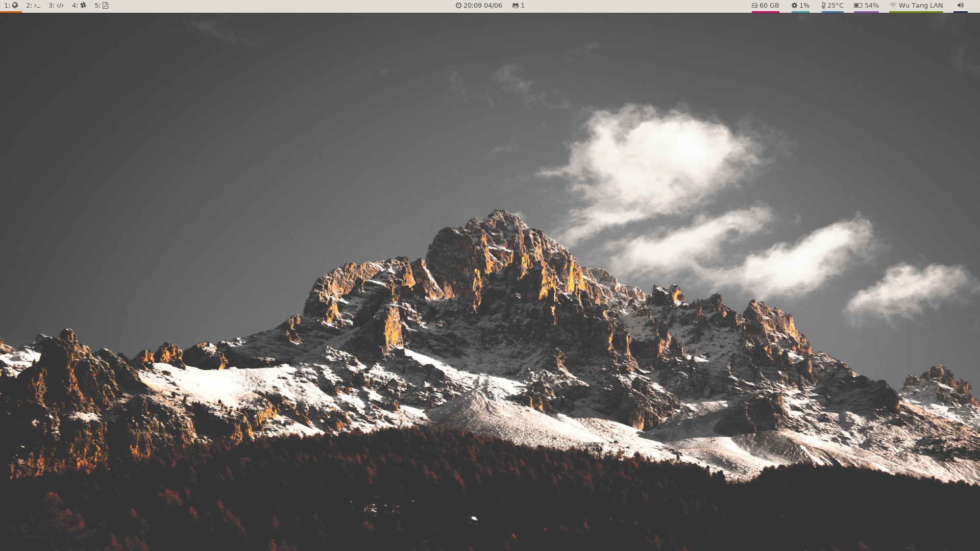The image size is (980, 551).
Task: Click the Wi-Fi signal icon
Action: click(x=893, y=6)
